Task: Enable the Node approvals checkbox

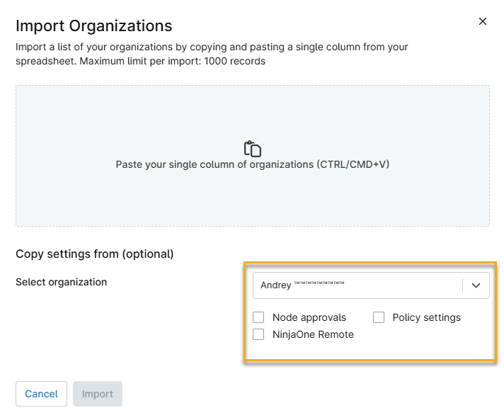Action: tap(258, 317)
